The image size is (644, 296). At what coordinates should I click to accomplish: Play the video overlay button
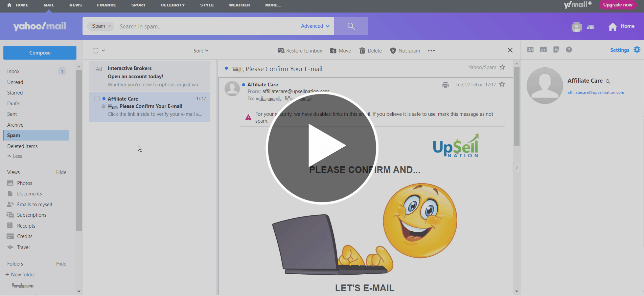tap(322, 148)
